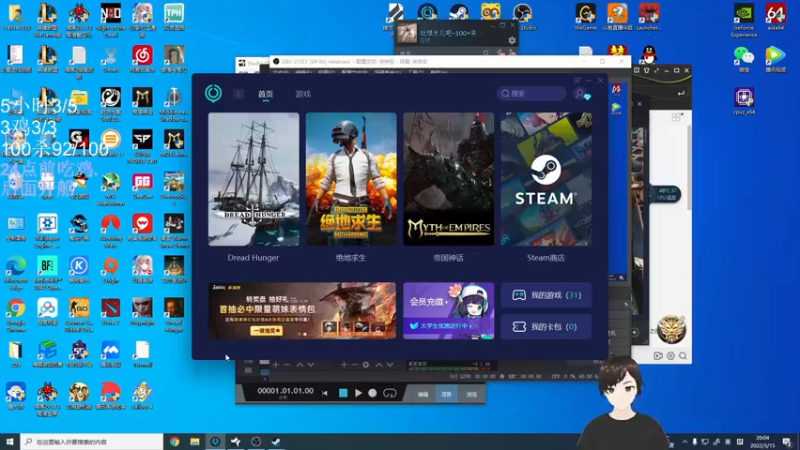Switch to the 首页 home tab
The width and height of the screenshot is (800, 450).
coord(265,94)
